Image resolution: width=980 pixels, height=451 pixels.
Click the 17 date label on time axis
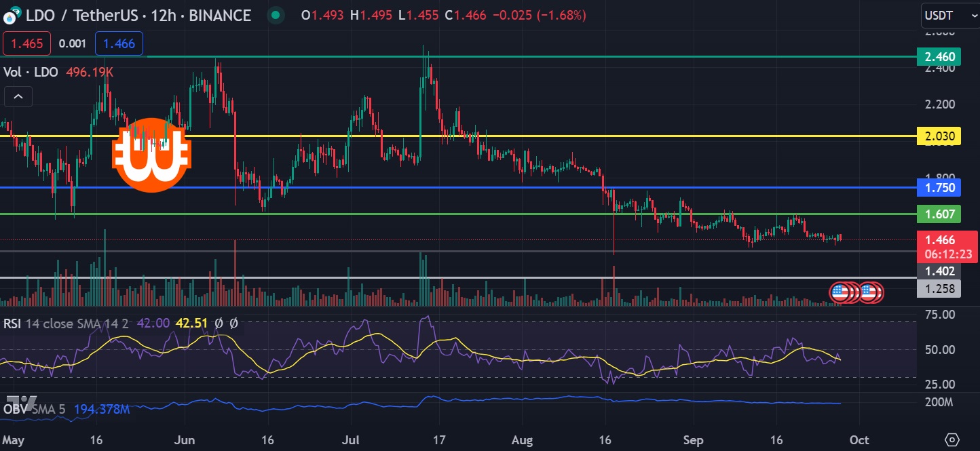pos(438,439)
